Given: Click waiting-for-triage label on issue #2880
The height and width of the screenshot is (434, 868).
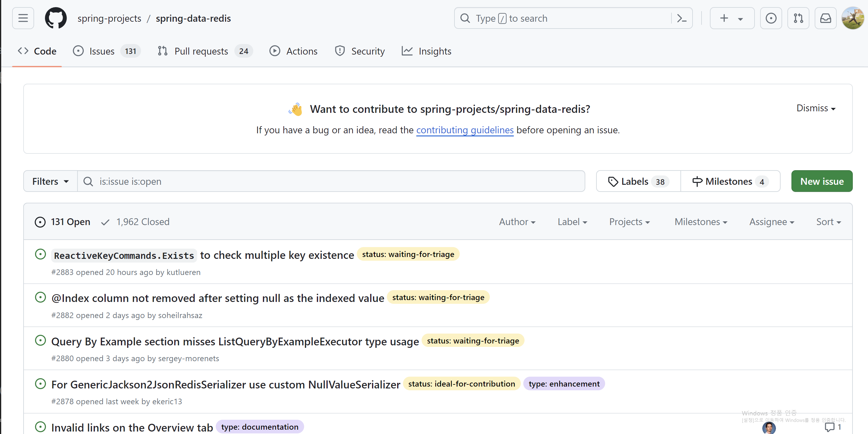Looking at the screenshot, I should tap(473, 341).
